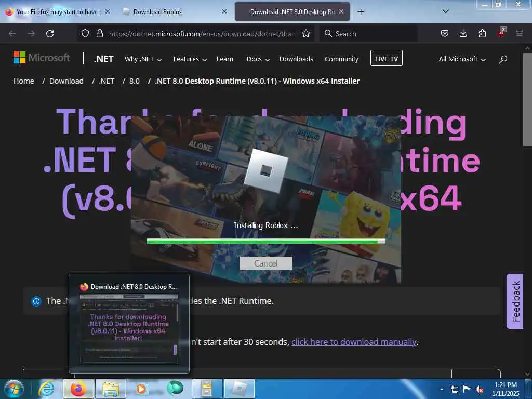Click the Firefox taskbar icon
Viewport: 532px width, 399px height.
pos(78,389)
